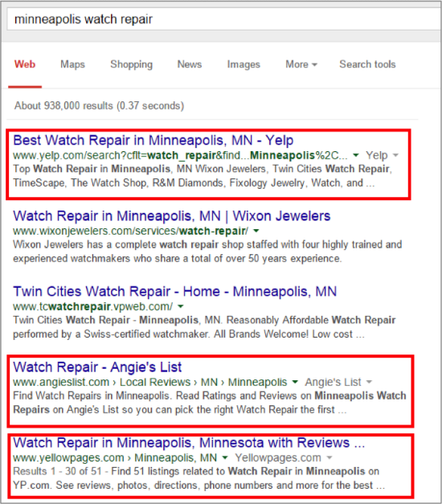Open 'Watch Repair in Minneapolis, Minnesota with Reviews' link

(x=189, y=443)
